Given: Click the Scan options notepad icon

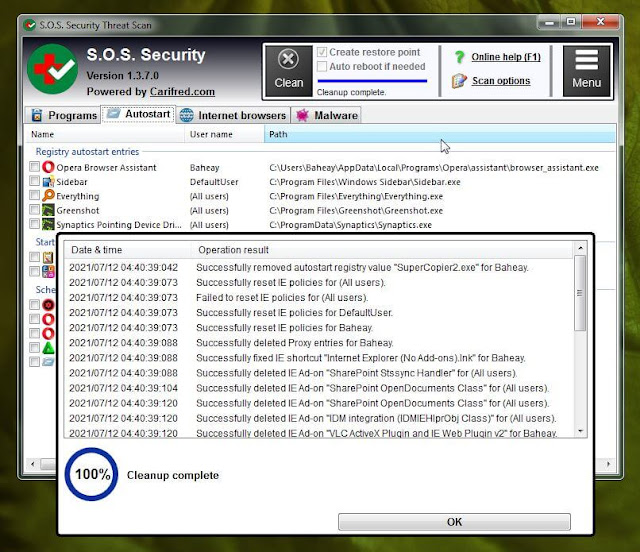Looking at the screenshot, I should coord(459,81).
